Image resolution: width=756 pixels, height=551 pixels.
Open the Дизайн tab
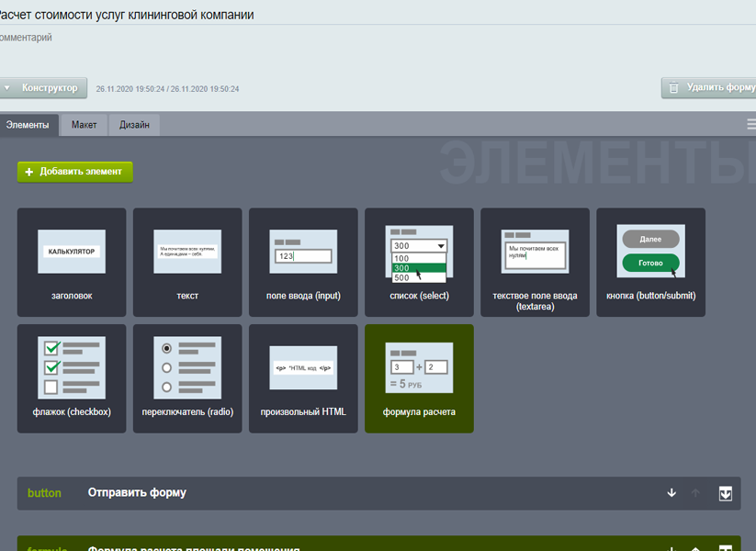134,125
